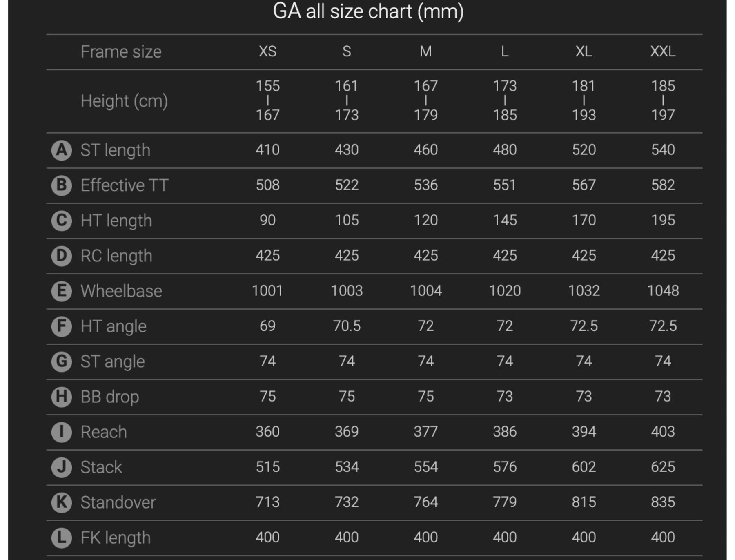Click the circled D icon beside RC length

click(x=62, y=256)
